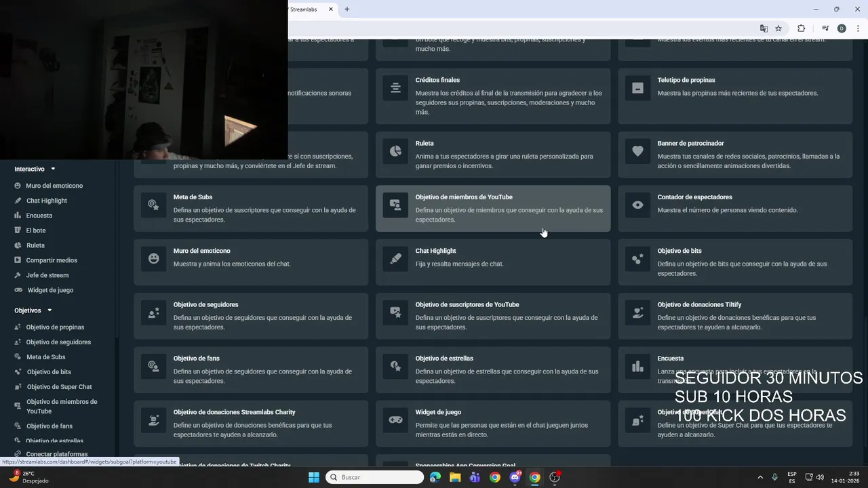Close the Streamlabs browser tab

332,9
